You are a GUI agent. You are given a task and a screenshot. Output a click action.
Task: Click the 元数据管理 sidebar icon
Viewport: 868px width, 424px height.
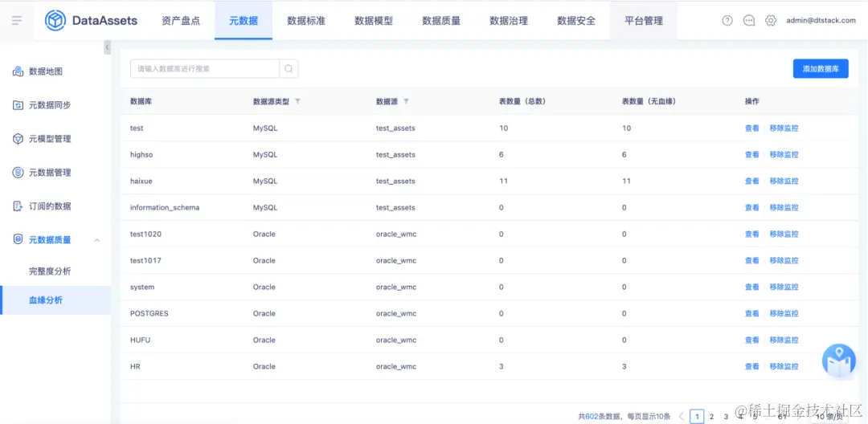coord(18,173)
